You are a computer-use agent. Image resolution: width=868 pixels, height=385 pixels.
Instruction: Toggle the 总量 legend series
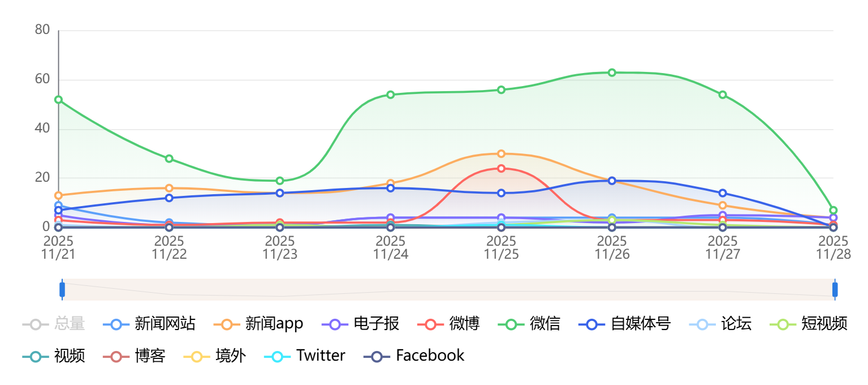69,324
